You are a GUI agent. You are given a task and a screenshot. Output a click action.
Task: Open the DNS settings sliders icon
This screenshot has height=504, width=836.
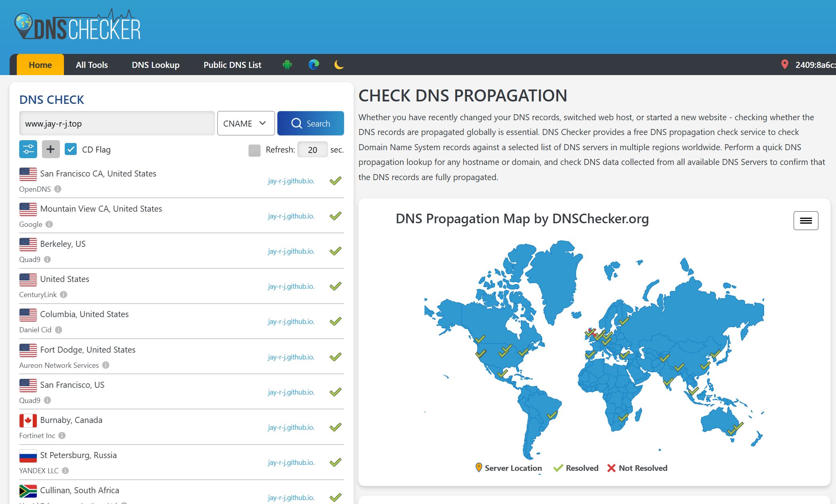click(x=28, y=149)
